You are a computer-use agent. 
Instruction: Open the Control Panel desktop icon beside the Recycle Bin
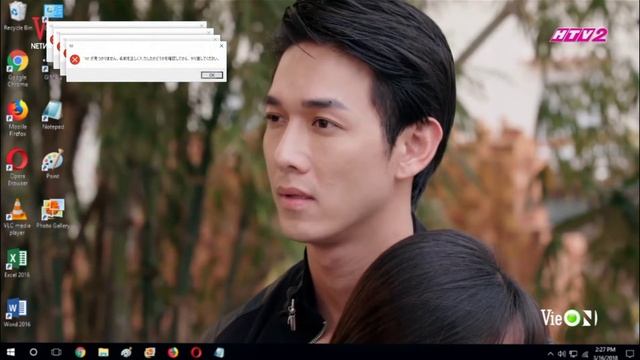coord(53,11)
